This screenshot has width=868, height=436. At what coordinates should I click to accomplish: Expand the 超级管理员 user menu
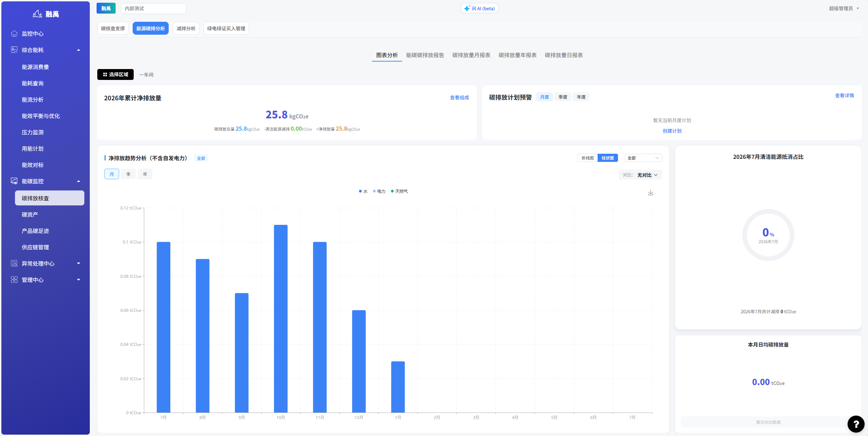(x=844, y=9)
